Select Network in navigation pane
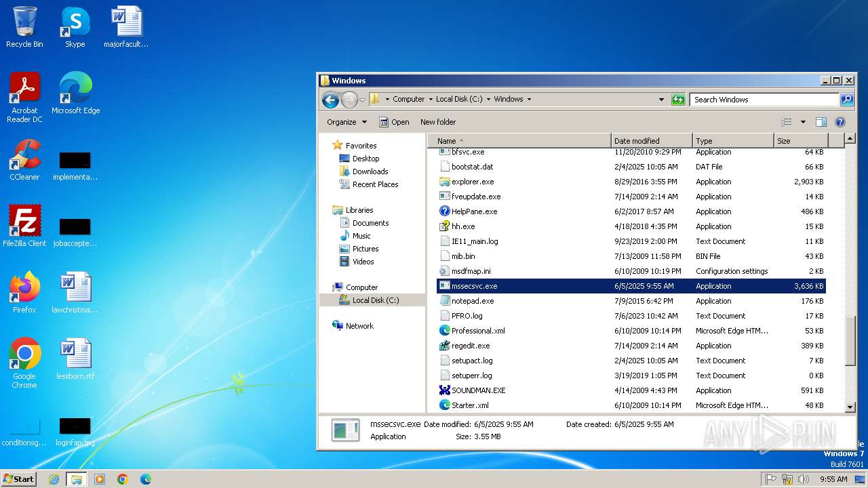Screen dimensions: 868x488 coord(359,326)
